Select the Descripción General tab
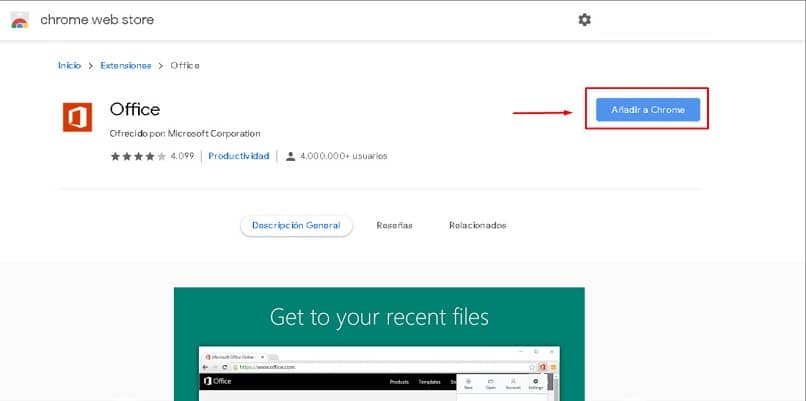 click(x=296, y=226)
